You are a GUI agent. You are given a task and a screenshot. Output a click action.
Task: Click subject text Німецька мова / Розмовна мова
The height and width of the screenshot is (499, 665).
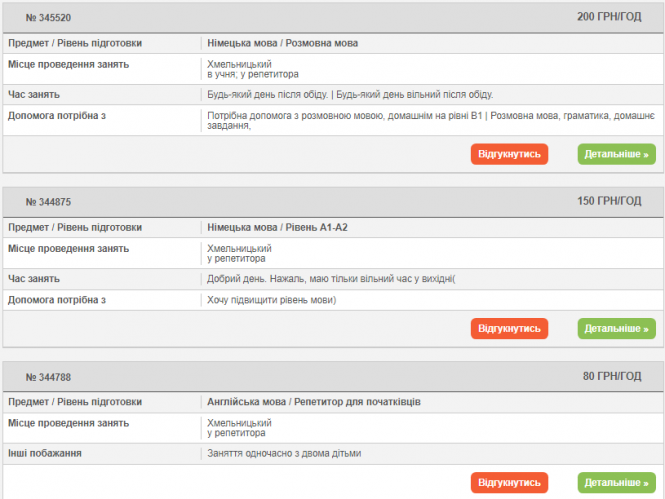click(x=282, y=43)
